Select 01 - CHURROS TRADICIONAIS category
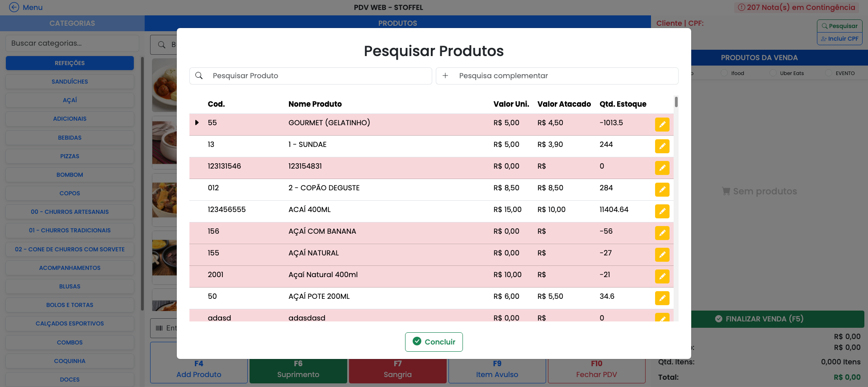Image resolution: width=868 pixels, height=387 pixels. (70, 230)
